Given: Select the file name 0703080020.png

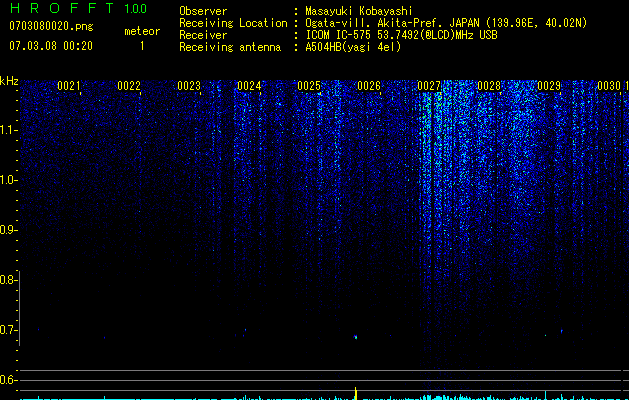Looking at the screenshot, I should (x=51, y=26).
